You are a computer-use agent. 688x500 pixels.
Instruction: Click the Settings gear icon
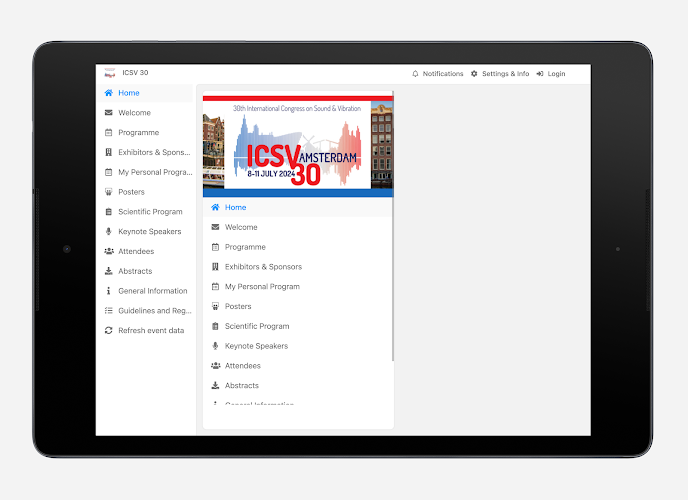coord(474,74)
